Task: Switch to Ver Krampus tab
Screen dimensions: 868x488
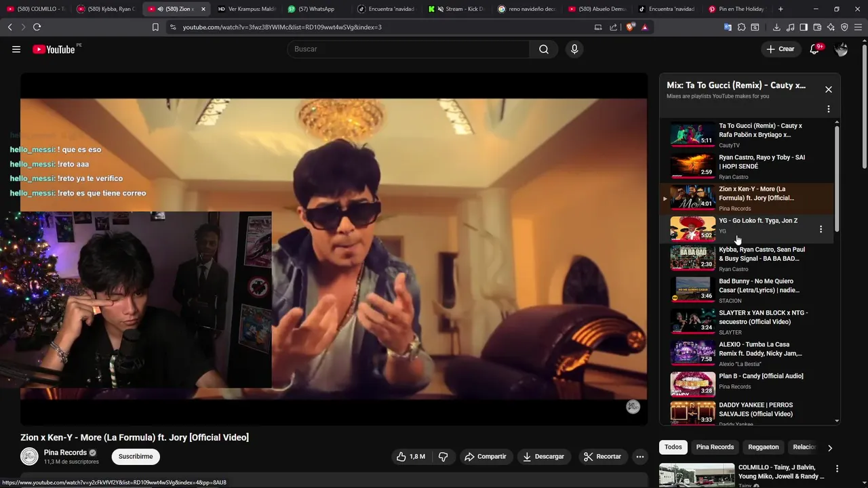Action: [248, 9]
